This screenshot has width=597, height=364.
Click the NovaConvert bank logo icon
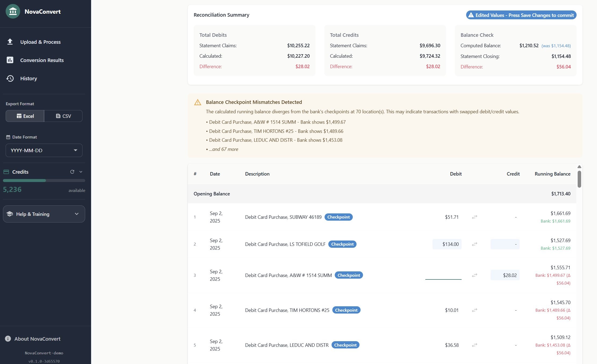point(13,11)
